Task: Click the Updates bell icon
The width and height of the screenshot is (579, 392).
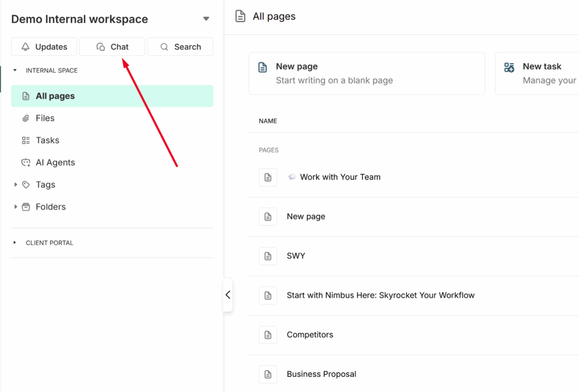Action: click(25, 47)
